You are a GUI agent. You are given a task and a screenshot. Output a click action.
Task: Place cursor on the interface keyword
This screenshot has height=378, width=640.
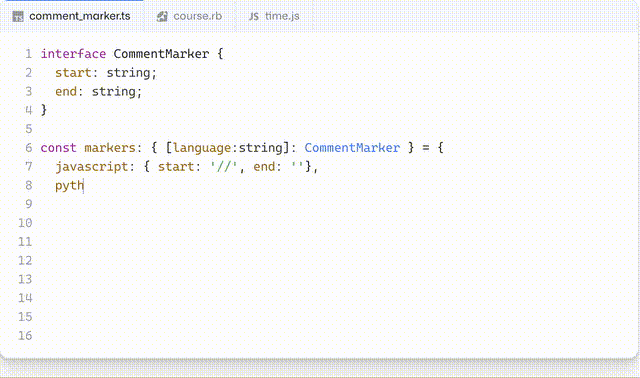(x=73, y=54)
